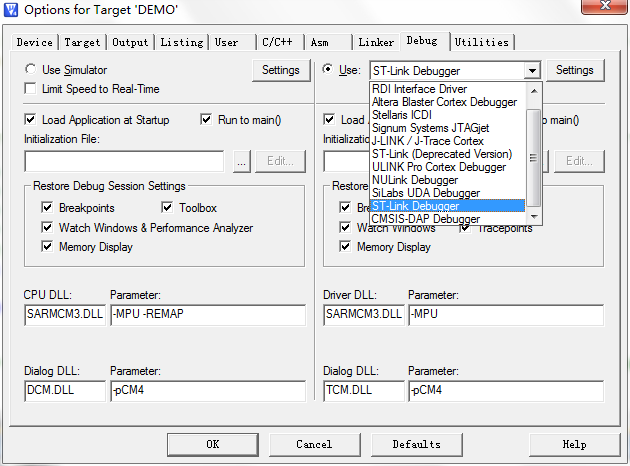Choose Altera Blaster Cortex Debugger
This screenshot has height=466, width=630.
point(447,102)
